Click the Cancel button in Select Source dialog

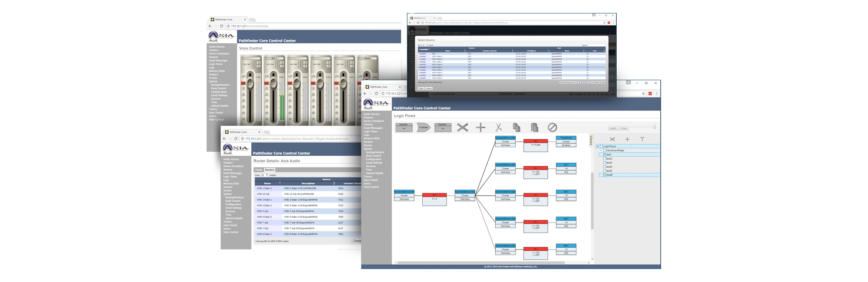point(428,88)
